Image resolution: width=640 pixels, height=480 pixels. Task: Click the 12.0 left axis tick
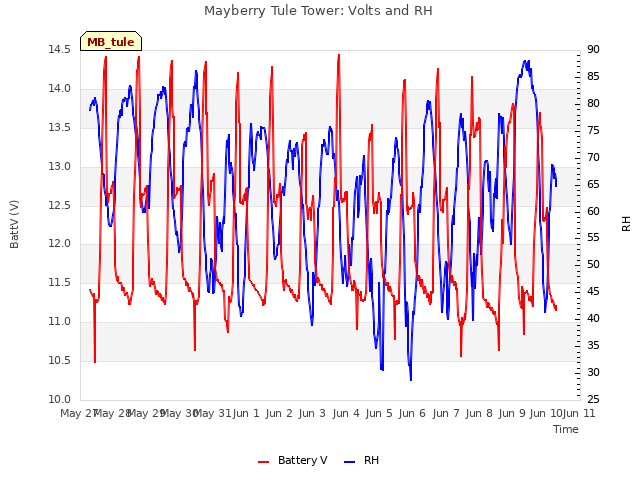(x=60, y=244)
